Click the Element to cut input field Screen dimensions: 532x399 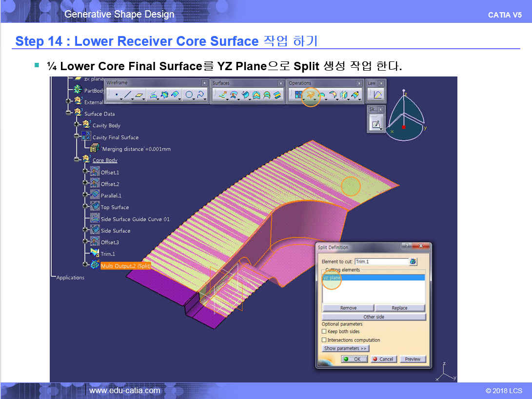coord(381,262)
